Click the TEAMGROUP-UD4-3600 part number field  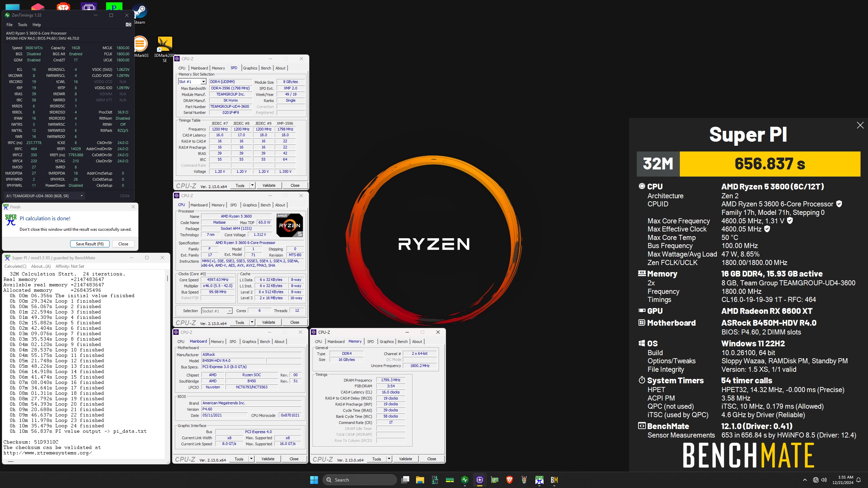[230, 106]
